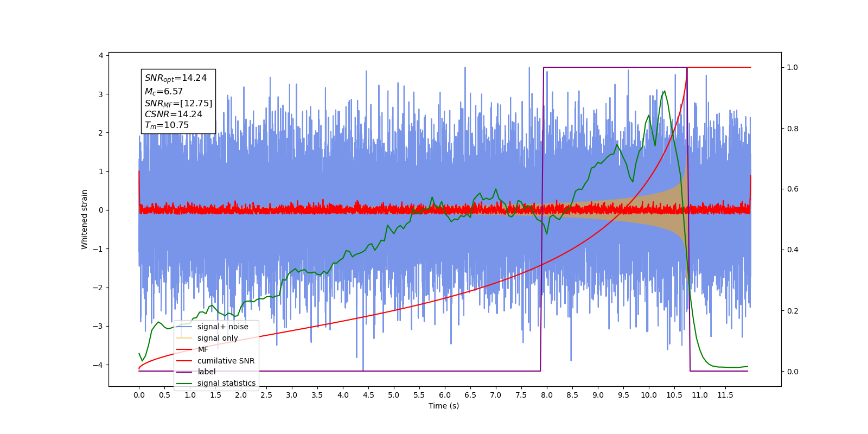This screenshot has height=434, width=868.
Task: Click the strain-axis tick label −4
Action: 98,365
